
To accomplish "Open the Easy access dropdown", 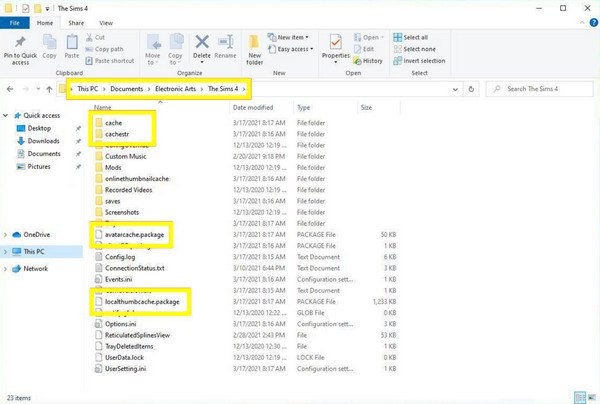I will [291, 49].
